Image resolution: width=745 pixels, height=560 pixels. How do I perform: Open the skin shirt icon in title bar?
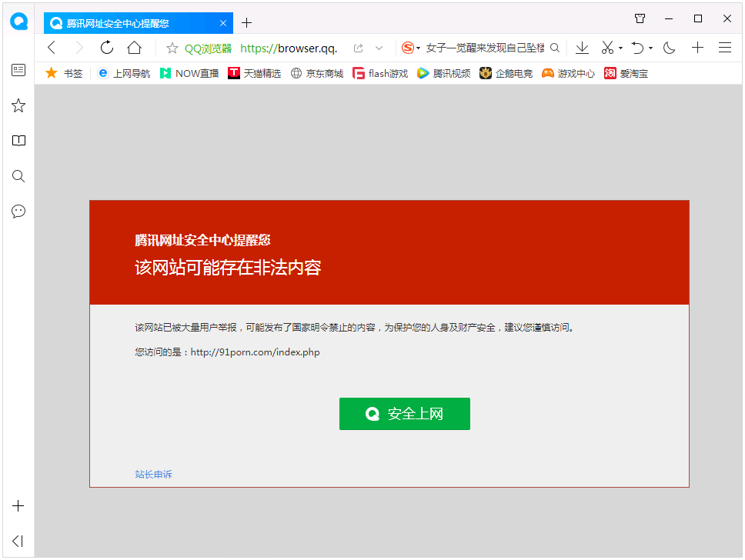(640, 18)
